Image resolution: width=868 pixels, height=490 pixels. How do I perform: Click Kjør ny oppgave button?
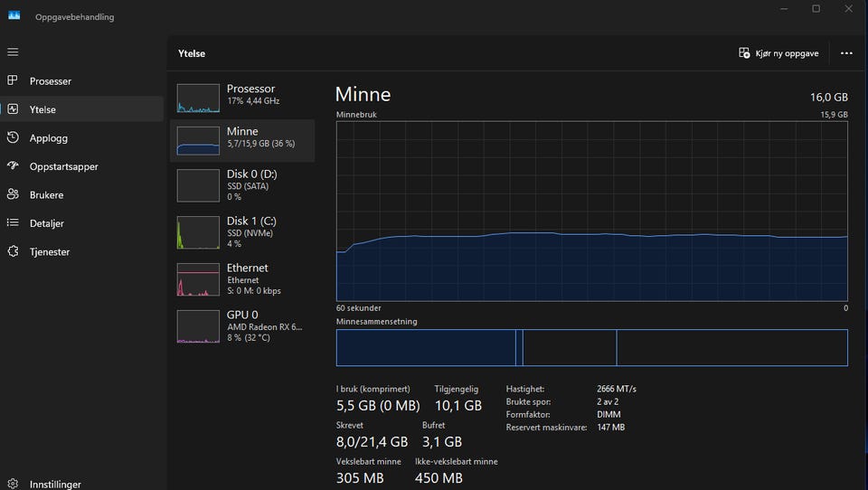778,53
